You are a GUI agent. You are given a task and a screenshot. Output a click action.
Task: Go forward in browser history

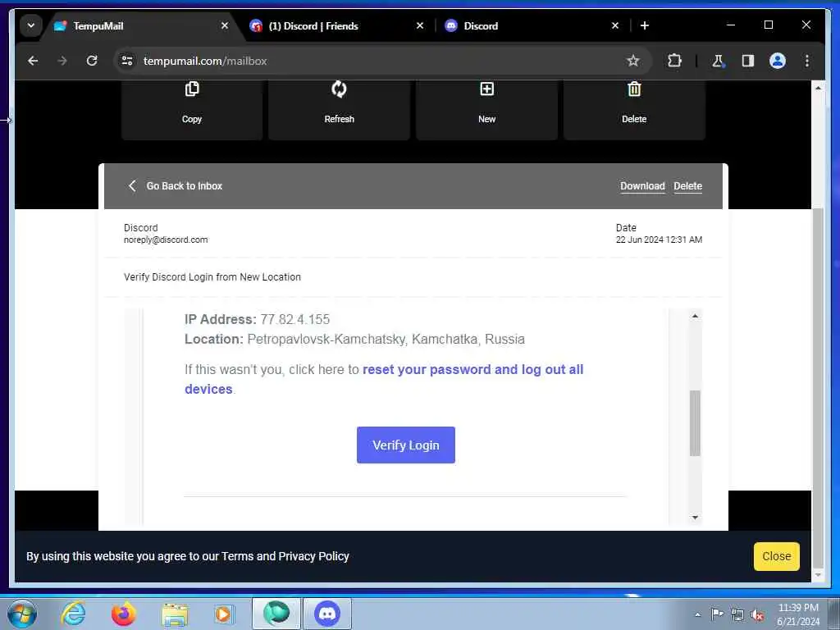(62, 61)
